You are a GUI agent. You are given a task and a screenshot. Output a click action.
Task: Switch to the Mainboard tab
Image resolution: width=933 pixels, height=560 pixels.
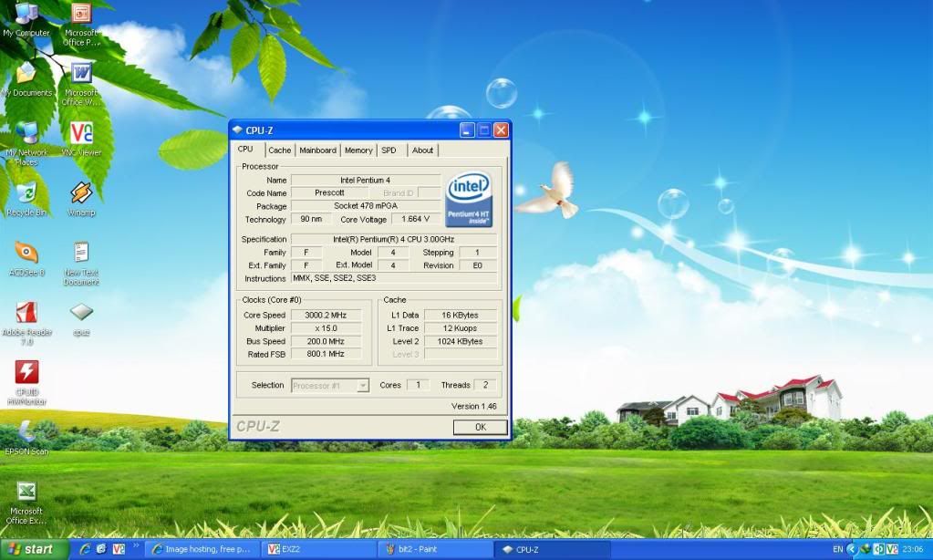point(317,150)
